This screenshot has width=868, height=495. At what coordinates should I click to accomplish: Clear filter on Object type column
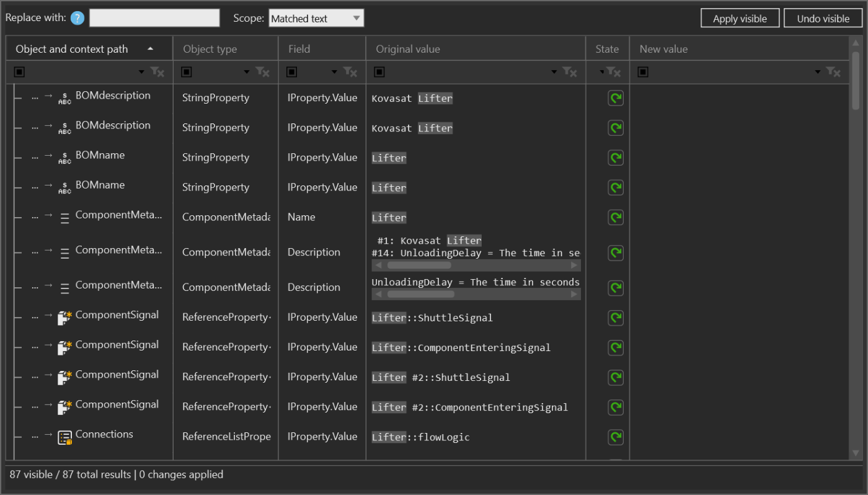(263, 72)
